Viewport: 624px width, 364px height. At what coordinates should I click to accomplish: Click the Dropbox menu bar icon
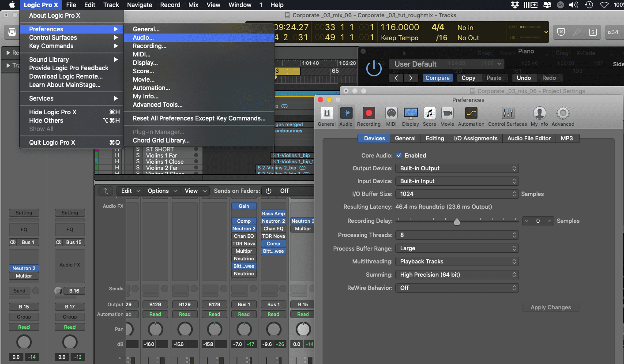coord(515,5)
